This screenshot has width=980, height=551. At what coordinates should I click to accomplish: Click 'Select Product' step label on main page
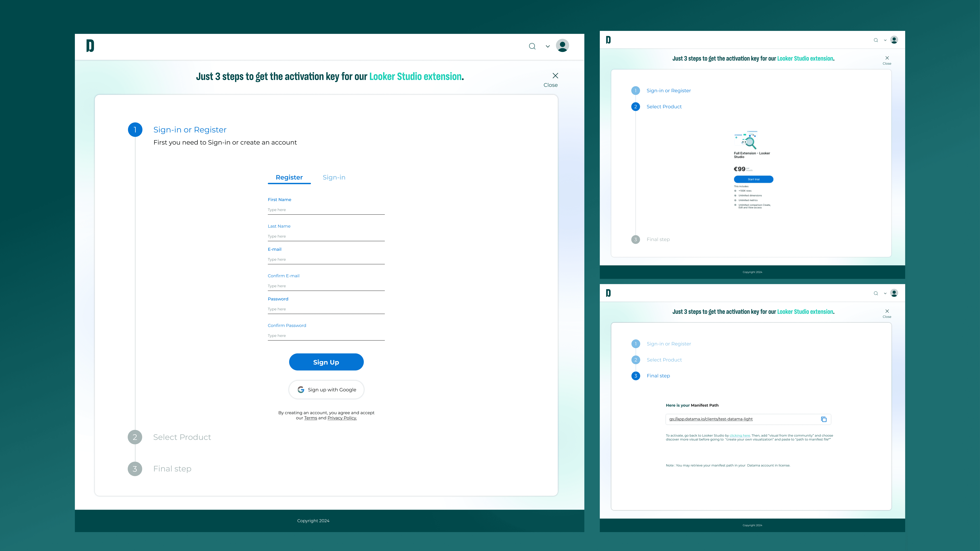click(x=182, y=437)
